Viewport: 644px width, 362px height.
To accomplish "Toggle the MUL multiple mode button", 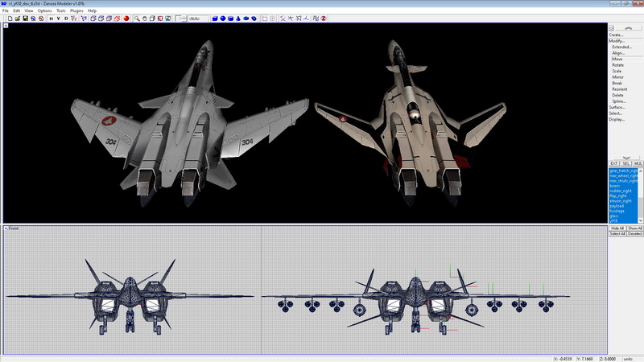I will click(638, 163).
